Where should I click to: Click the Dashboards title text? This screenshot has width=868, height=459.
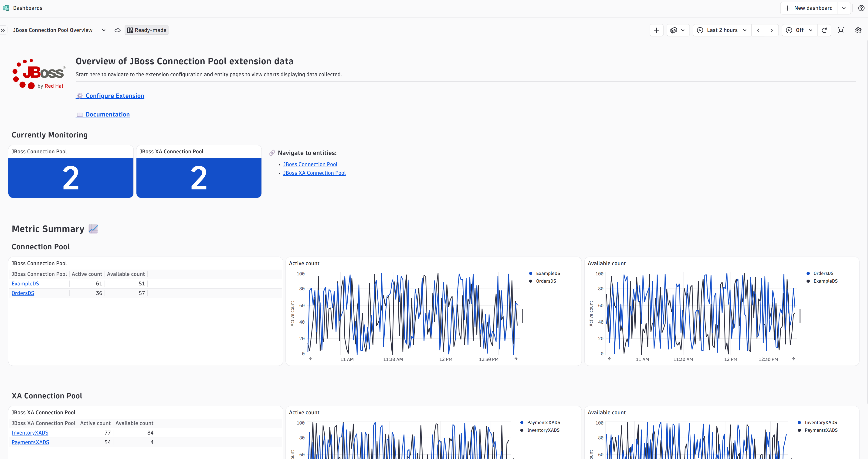click(28, 8)
